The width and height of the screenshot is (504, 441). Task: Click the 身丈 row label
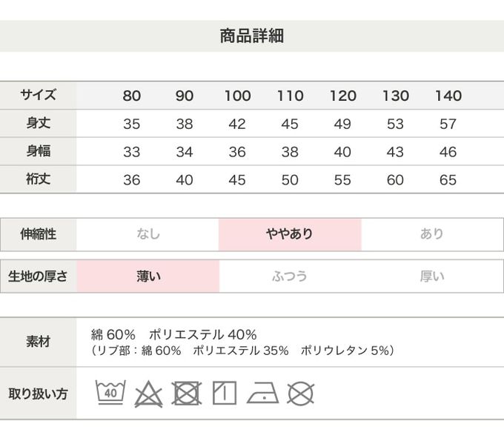(x=38, y=123)
